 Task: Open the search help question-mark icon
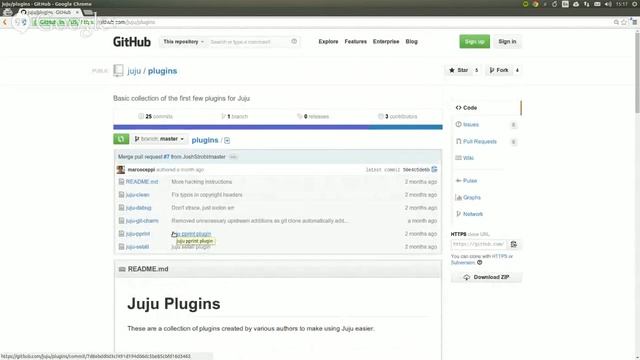point(294,41)
